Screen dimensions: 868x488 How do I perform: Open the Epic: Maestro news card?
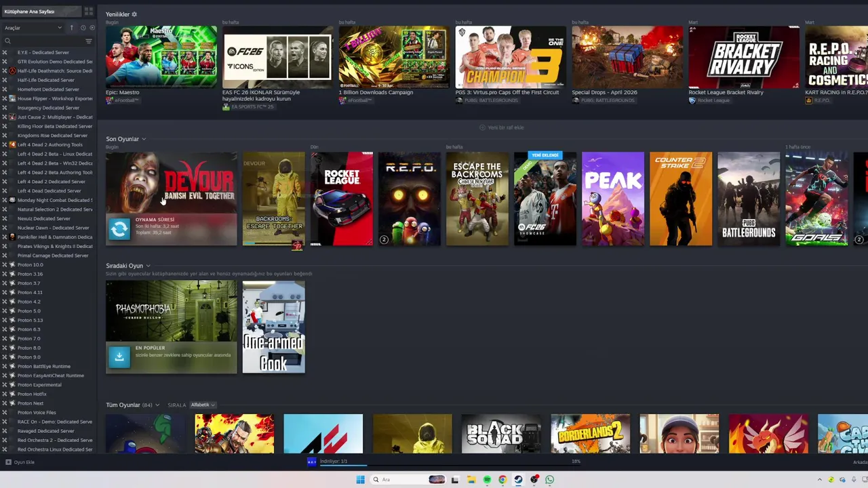coord(161,64)
